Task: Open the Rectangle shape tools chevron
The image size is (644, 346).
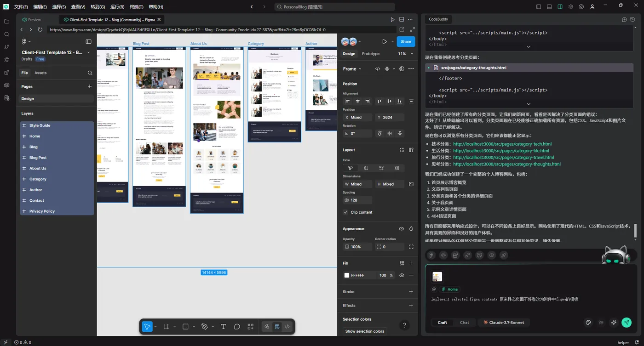Action: (194, 327)
